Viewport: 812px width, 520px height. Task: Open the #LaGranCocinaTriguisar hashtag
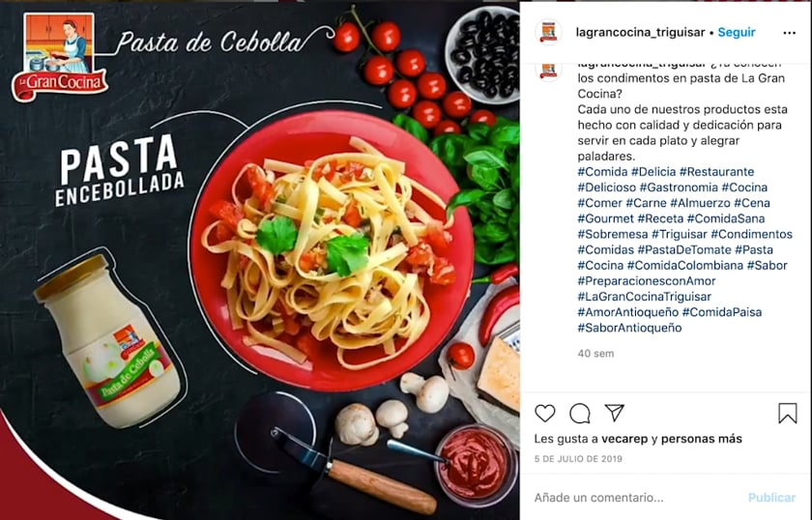pyautogui.click(x=644, y=297)
